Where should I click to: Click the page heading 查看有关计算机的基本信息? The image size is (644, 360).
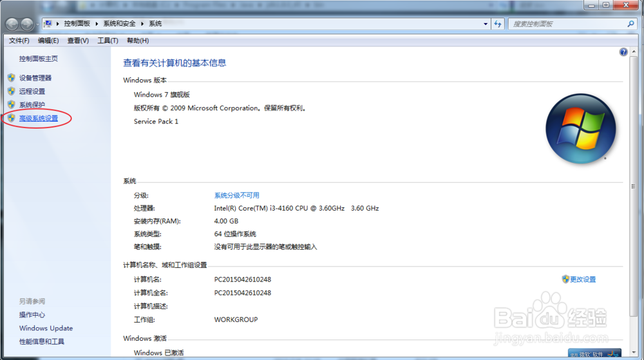175,63
